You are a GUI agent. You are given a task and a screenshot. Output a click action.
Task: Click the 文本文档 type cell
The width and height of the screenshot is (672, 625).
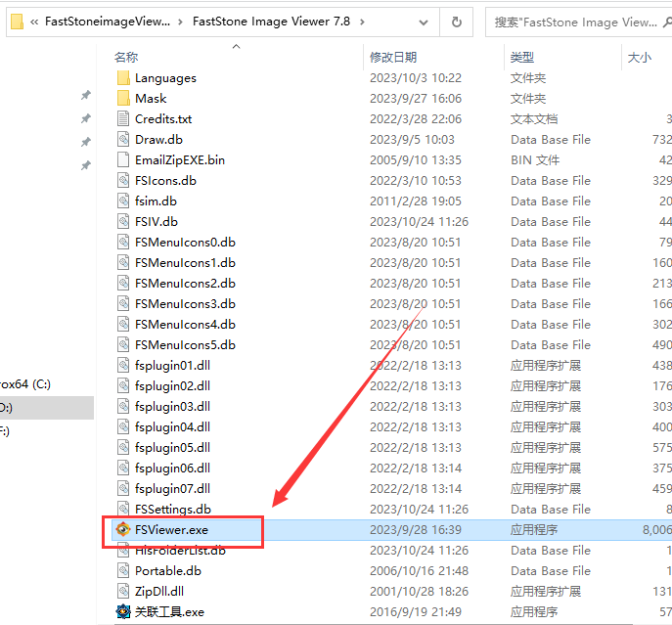point(534,119)
